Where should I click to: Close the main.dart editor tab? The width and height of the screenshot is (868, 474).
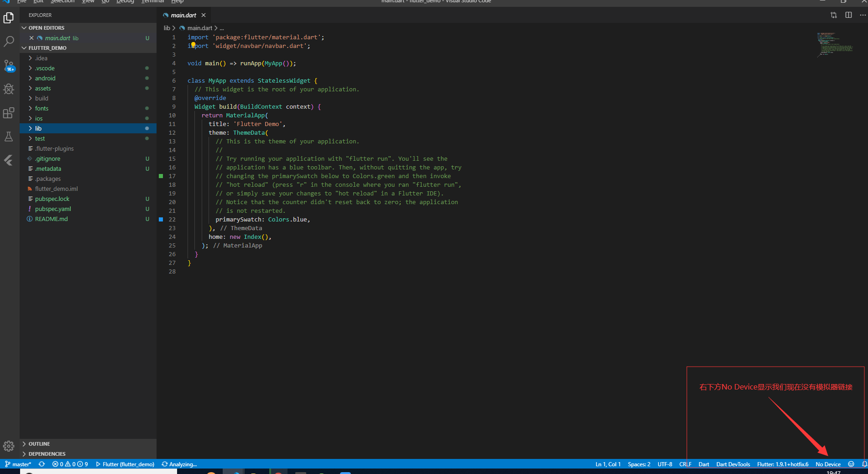(204, 15)
